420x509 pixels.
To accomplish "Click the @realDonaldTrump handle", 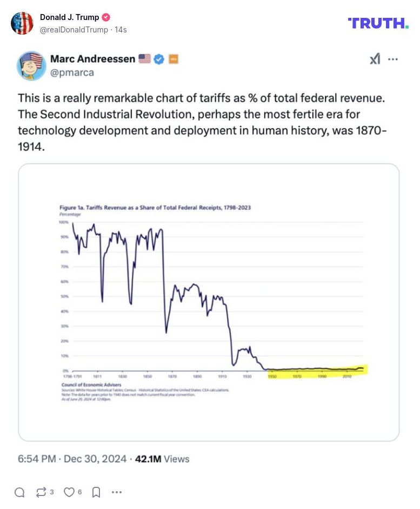I will point(74,30).
